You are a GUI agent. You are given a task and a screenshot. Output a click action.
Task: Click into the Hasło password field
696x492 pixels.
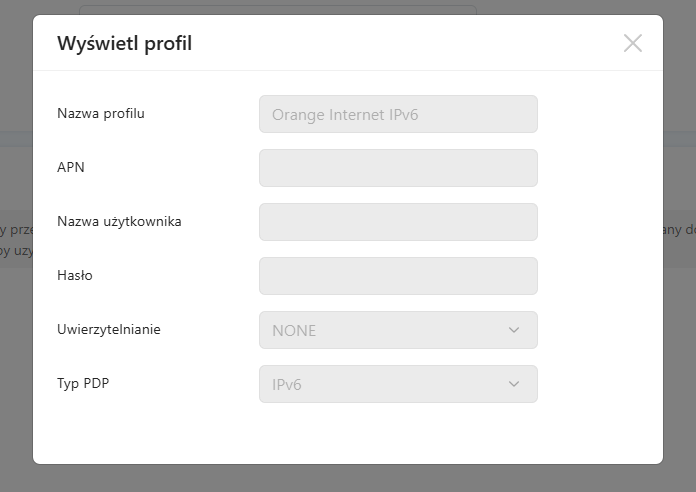tap(398, 276)
